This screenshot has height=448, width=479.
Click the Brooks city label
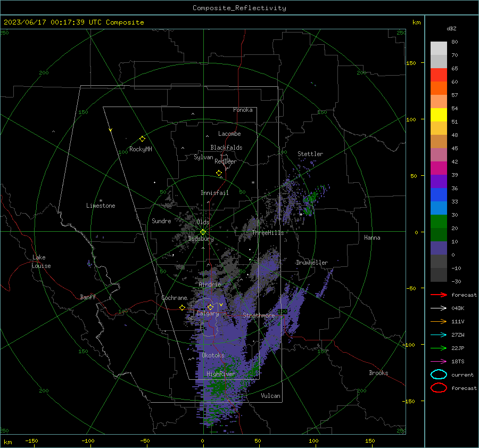pos(378,373)
